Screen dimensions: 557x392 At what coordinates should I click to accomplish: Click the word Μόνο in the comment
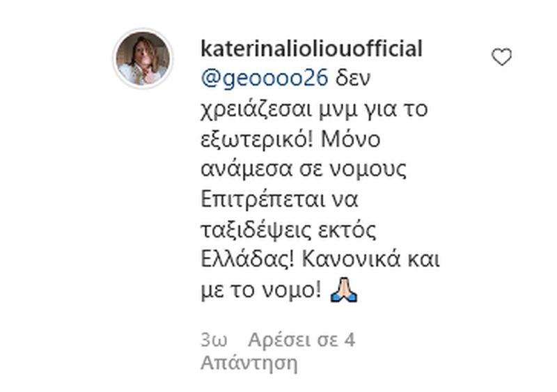pyautogui.click(x=351, y=139)
